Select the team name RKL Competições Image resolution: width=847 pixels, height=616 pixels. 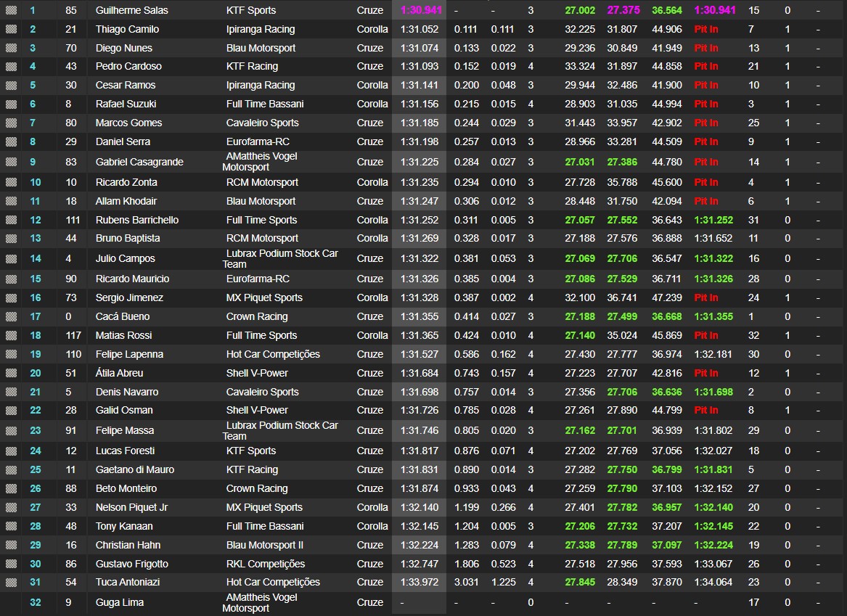[x=266, y=564]
